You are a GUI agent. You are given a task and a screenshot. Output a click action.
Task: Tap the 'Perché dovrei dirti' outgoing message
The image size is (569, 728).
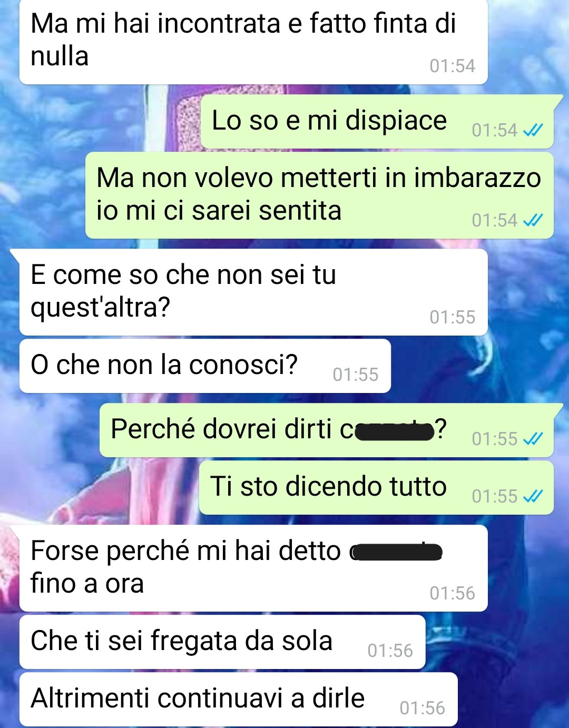pos(327,430)
